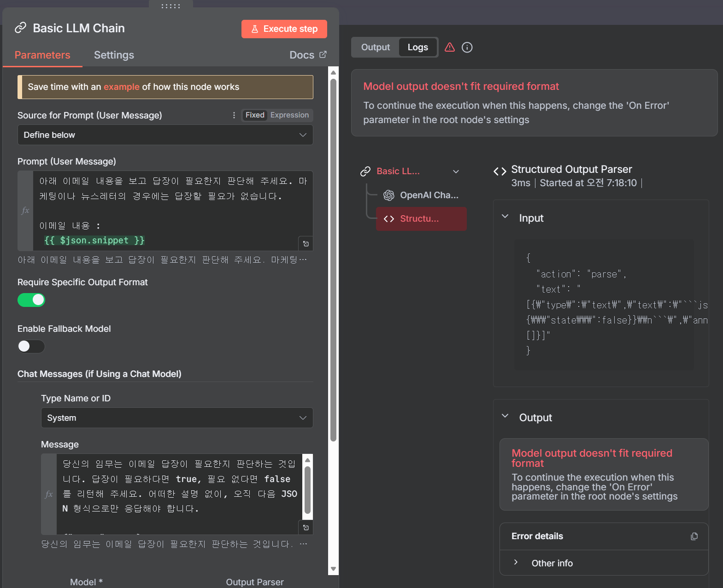723x588 pixels.
Task: Click the fx icon beside the Message editor
Action: tap(49, 494)
